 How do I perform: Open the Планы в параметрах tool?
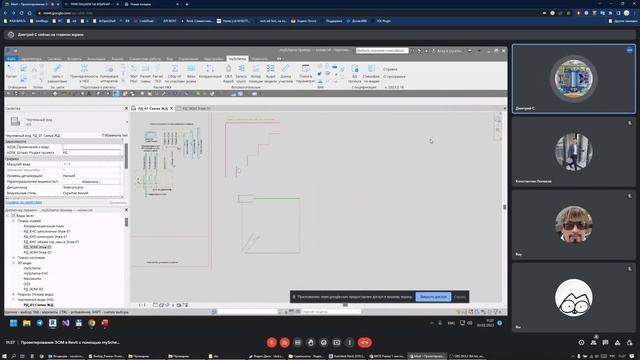coord(305,73)
